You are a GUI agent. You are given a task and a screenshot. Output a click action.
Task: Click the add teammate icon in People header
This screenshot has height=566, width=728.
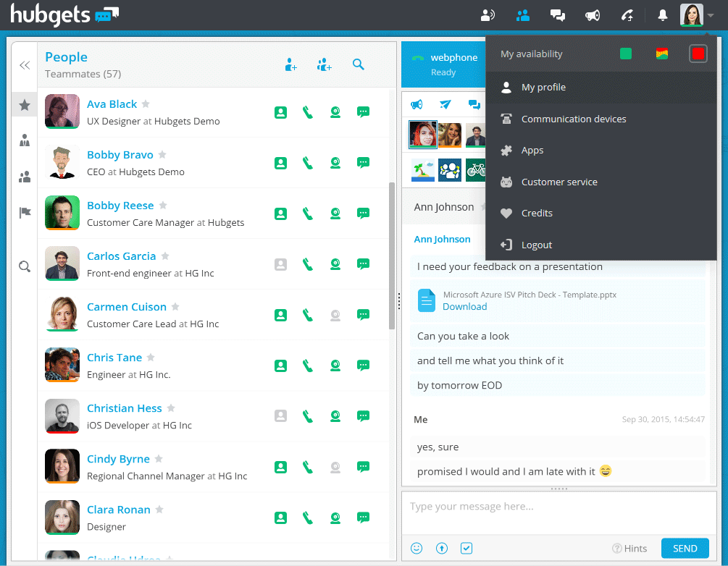291,65
